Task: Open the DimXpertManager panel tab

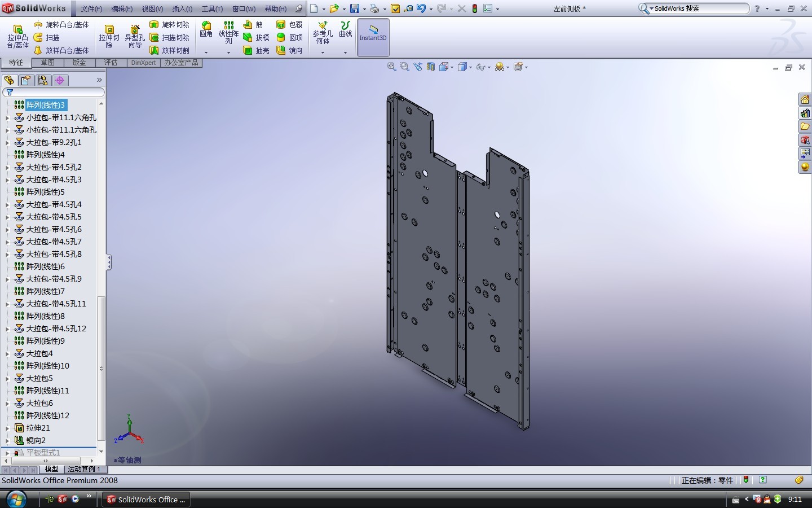Action: pos(60,80)
